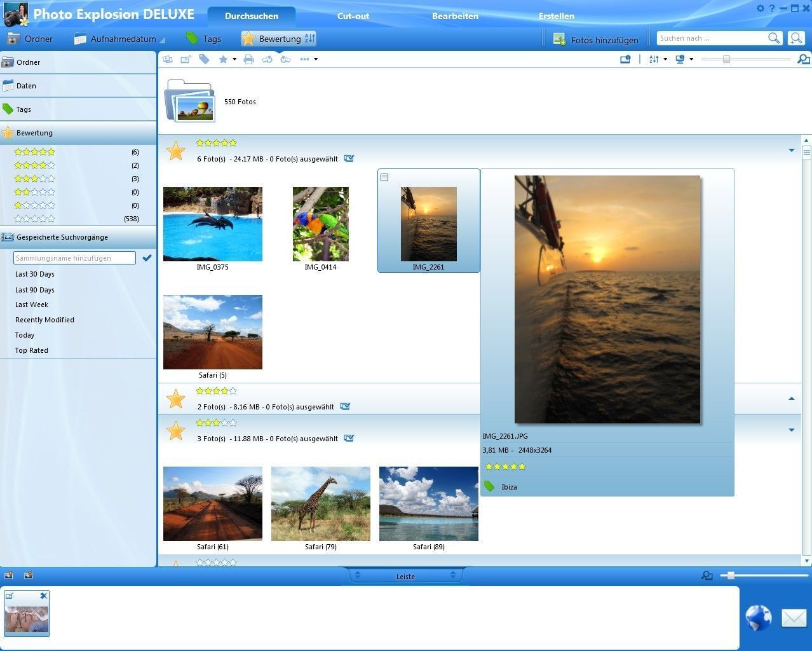
Task: Open the settings gear in the title bar
Action: coord(760,8)
